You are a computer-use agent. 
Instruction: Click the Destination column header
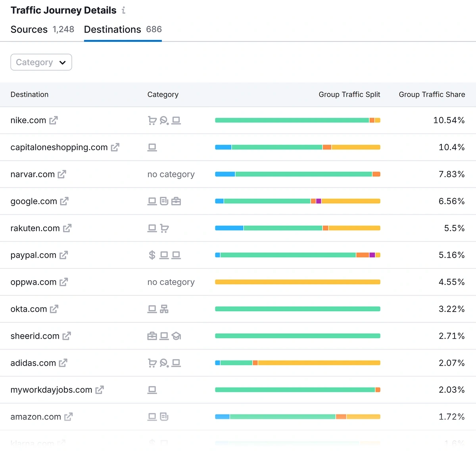point(29,94)
